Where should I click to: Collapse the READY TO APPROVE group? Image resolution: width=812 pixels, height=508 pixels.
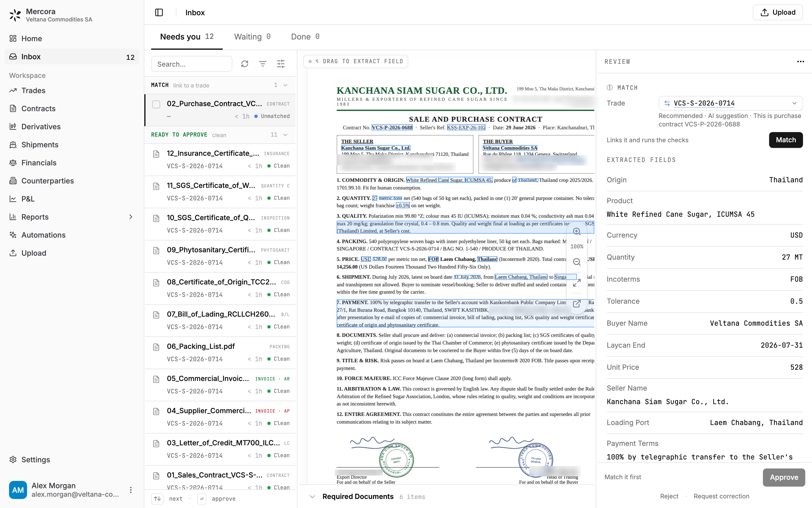[x=286, y=135]
